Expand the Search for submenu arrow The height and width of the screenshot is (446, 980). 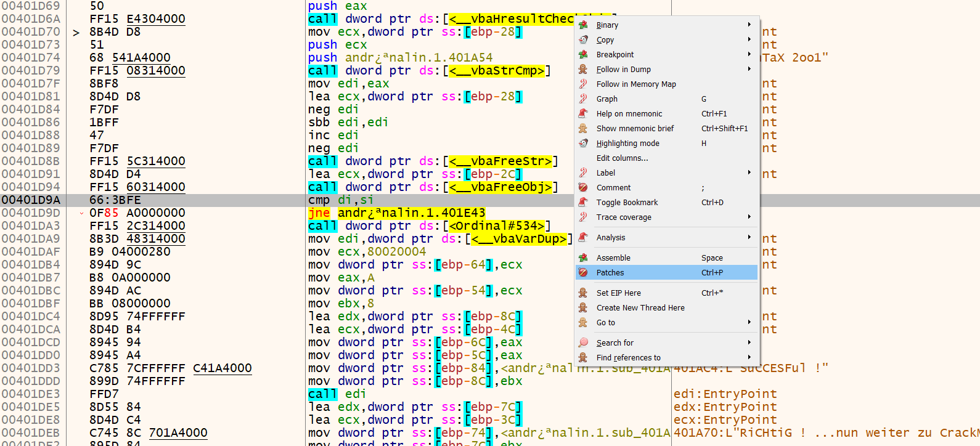(749, 343)
